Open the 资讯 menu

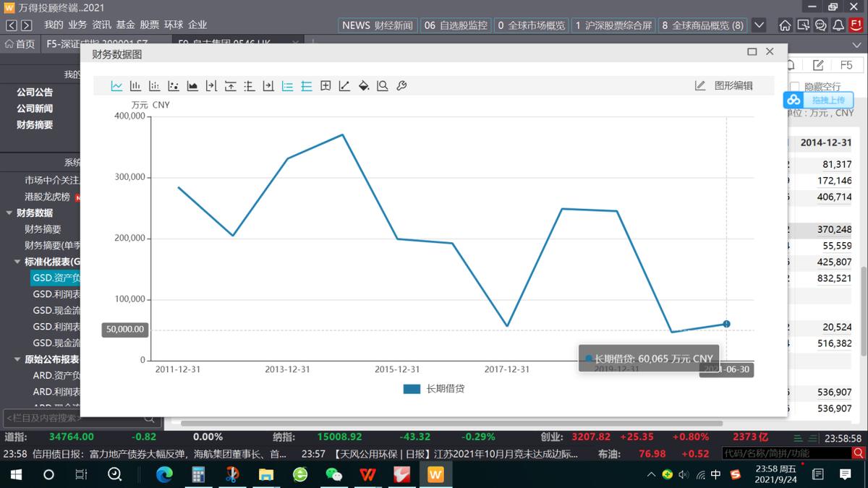101,25
